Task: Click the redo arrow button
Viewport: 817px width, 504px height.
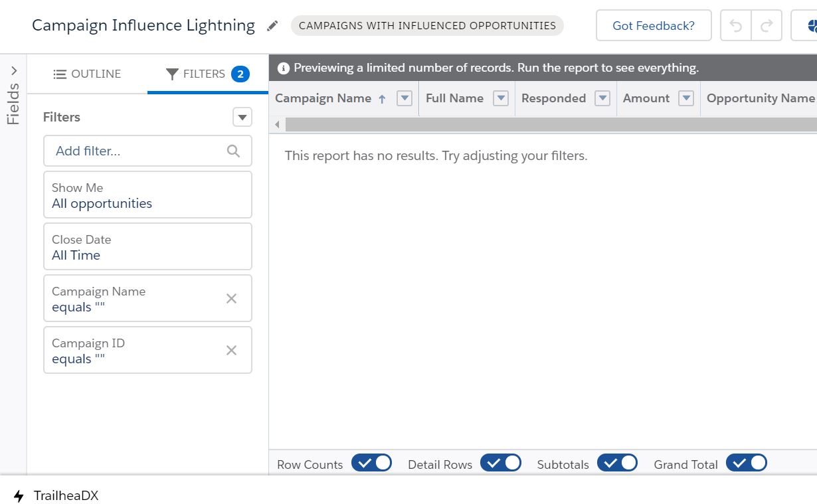Action: point(767,26)
